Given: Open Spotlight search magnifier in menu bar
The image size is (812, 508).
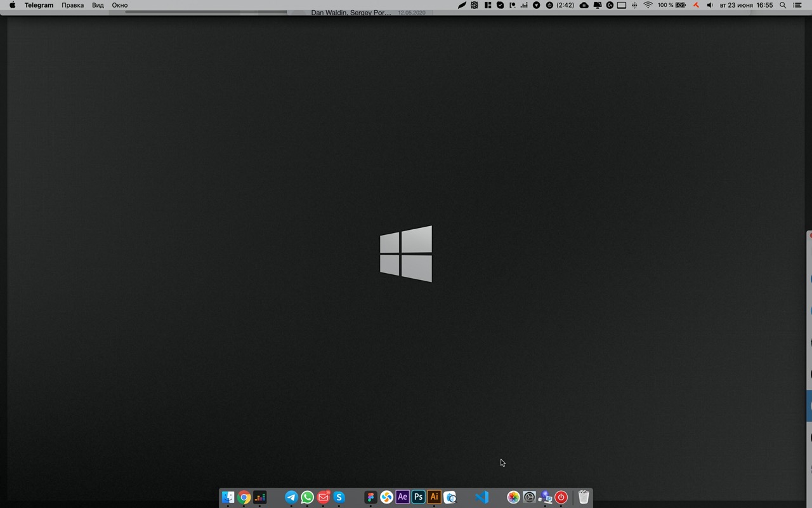Looking at the screenshot, I should [x=783, y=5].
